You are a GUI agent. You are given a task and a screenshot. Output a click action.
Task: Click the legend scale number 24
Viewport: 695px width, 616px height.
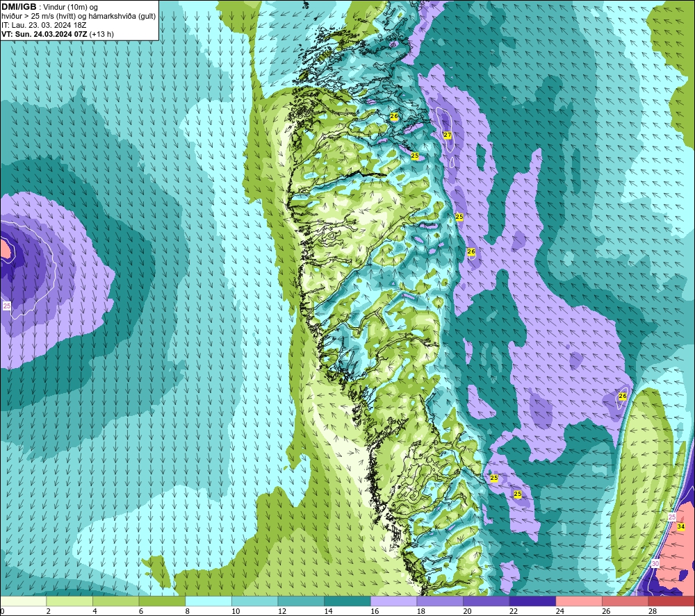(x=559, y=611)
